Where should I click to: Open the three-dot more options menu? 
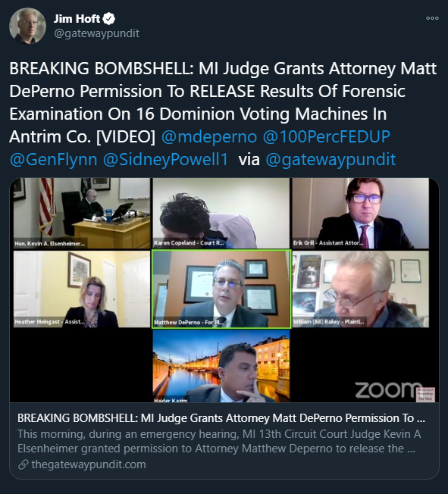tap(432, 18)
